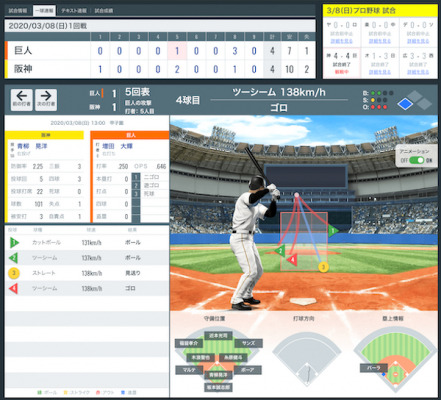Click batter name 増田 大輝 link
This screenshot has width=441, height=400.
pyautogui.click(x=117, y=146)
